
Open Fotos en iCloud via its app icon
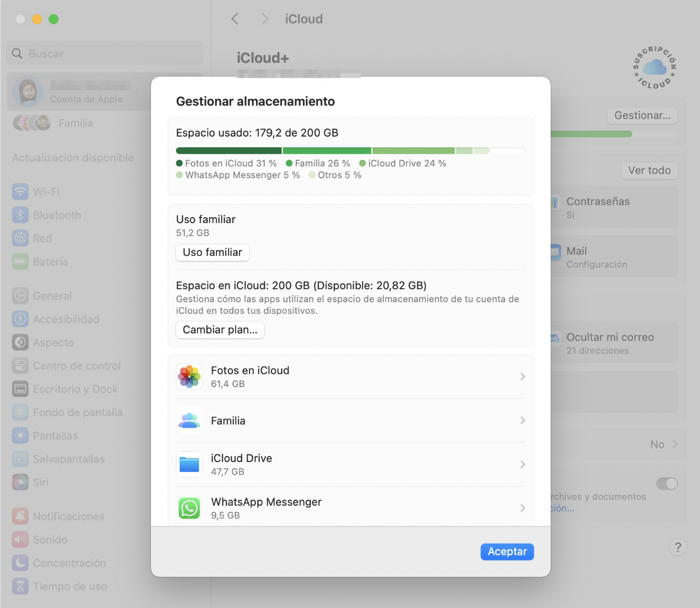click(x=189, y=376)
